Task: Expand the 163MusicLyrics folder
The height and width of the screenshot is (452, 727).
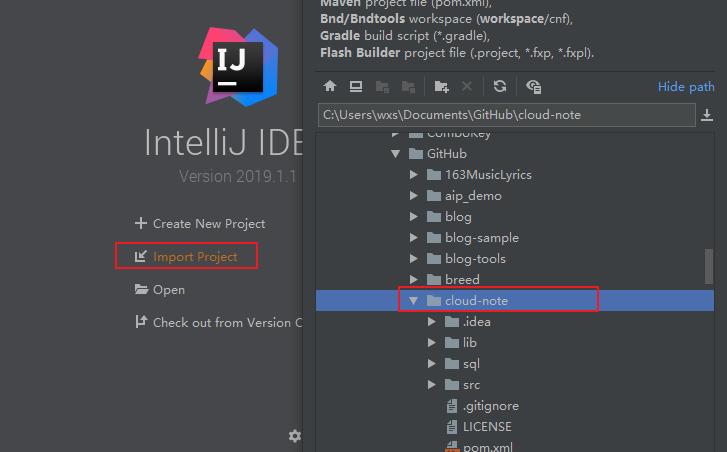Action: pos(414,175)
